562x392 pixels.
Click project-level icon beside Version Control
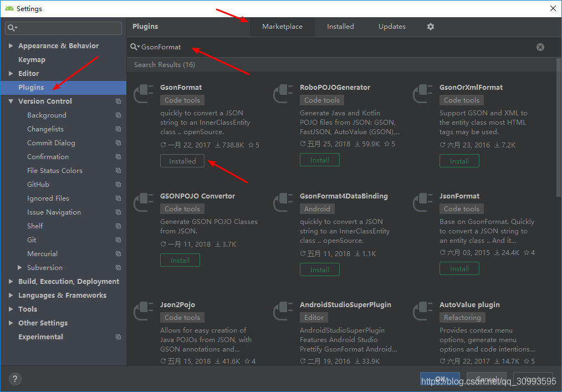click(x=118, y=101)
